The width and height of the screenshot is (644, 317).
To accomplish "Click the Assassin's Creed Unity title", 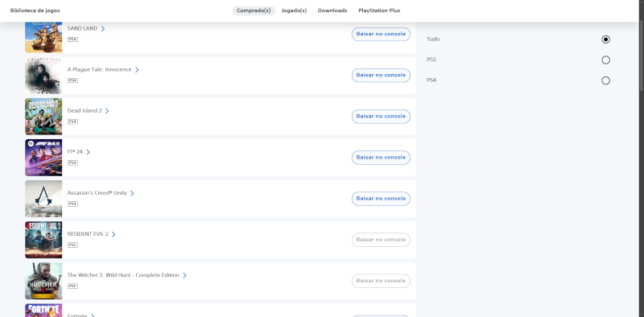I will [97, 193].
